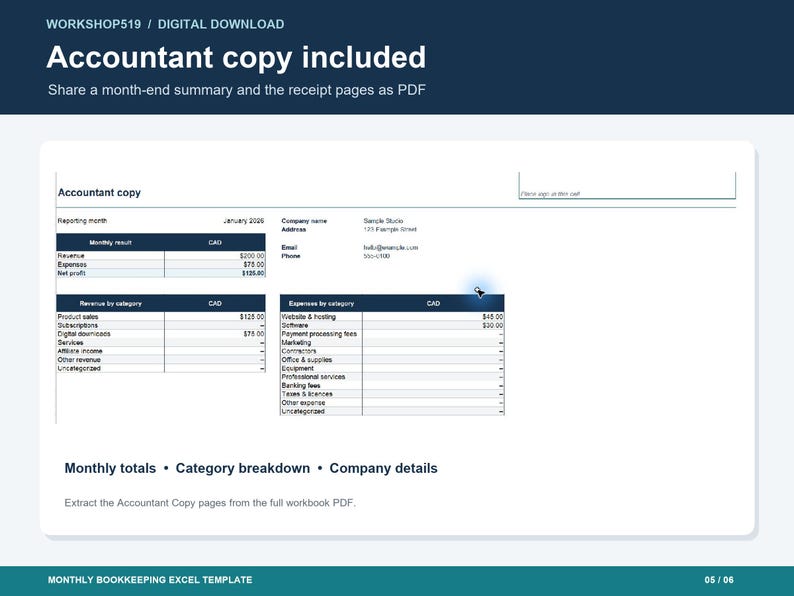Click the 'Share a month-end summary' subtitle line
The width and height of the screenshot is (794, 596).
236,90
